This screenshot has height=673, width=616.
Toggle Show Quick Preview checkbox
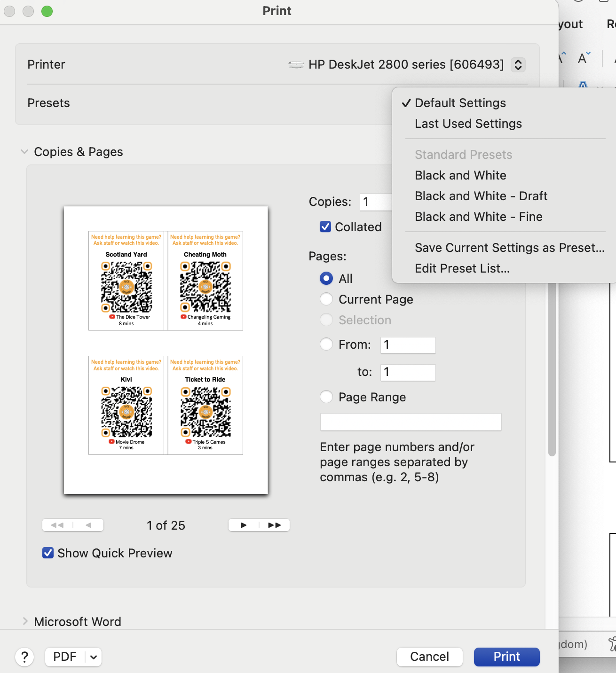coord(48,553)
